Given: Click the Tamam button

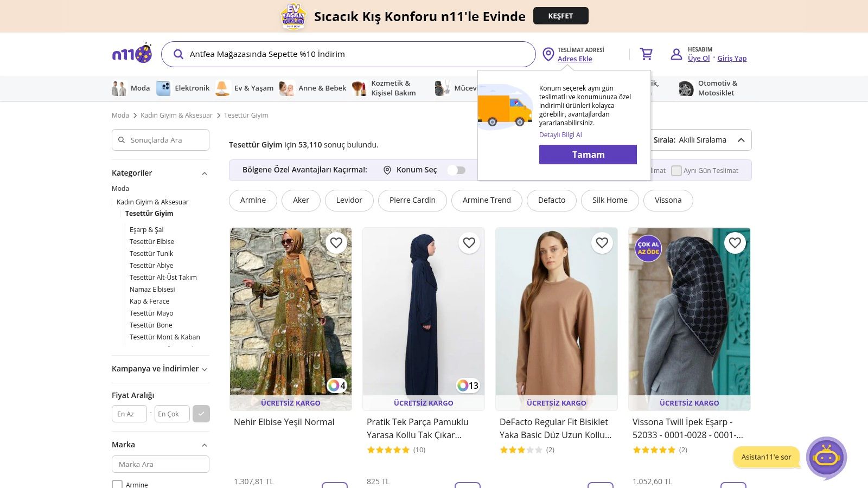Looking at the screenshot, I should pyautogui.click(x=588, y=155).
